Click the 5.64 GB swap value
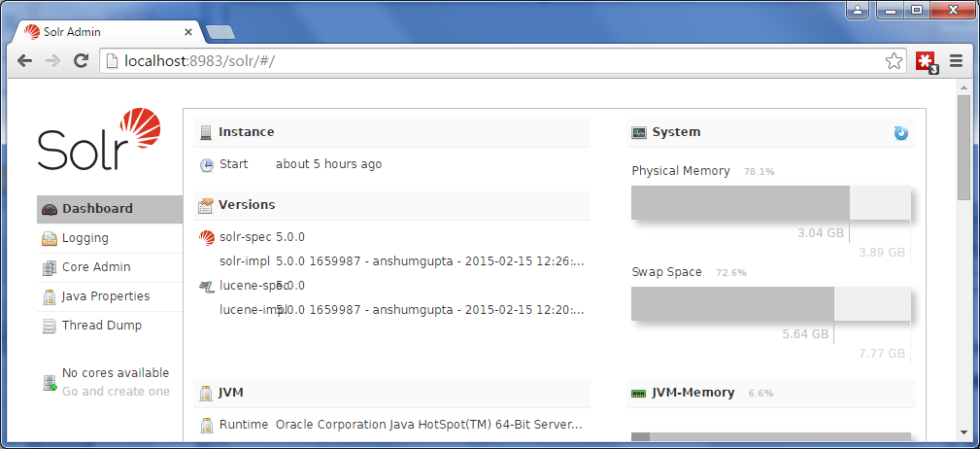The width and height of the screenshot is (980, 449). point(805,334)
